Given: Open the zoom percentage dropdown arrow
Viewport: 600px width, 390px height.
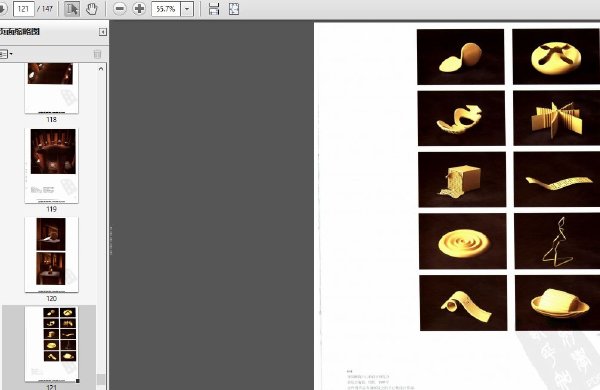Looking at the screenshot, I should 187,9.
